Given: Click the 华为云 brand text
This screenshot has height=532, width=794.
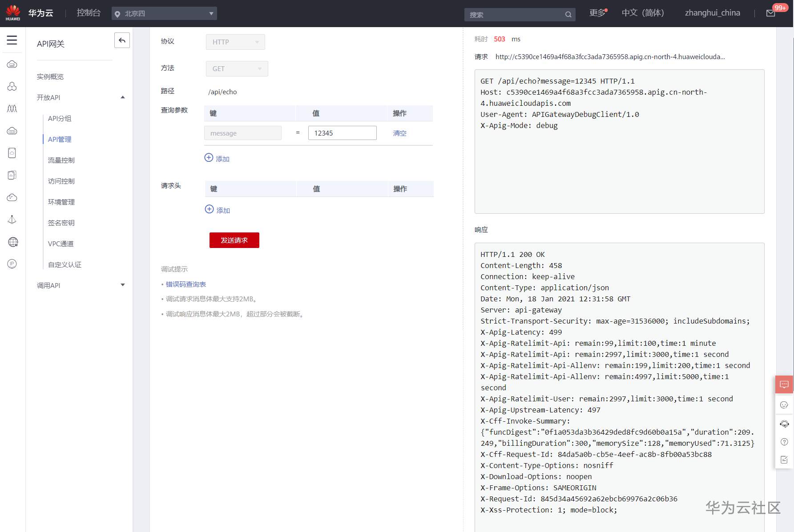Looking at the screenshot, I should (x=41, y=13).
